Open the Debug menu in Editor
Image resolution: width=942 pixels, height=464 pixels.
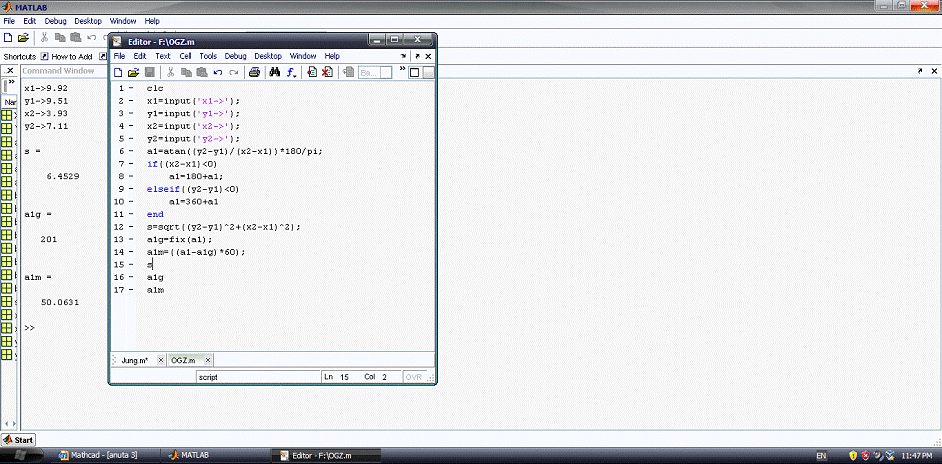[235, 57]
